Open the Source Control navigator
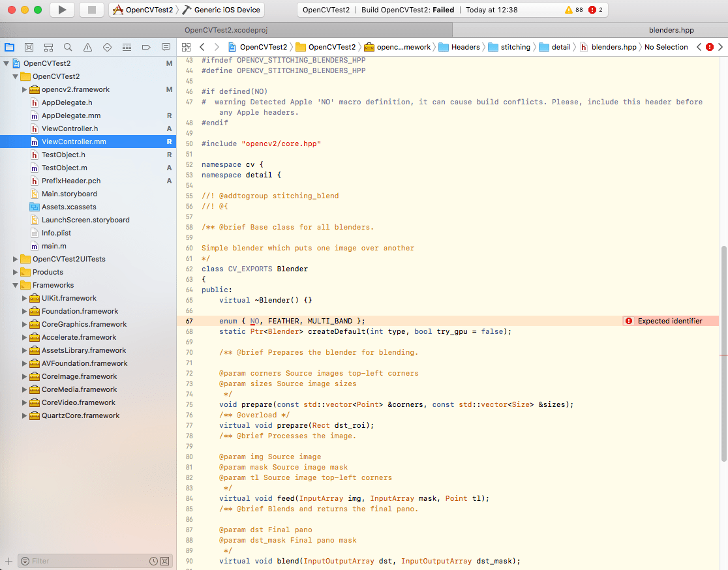728x570 pixels. coord(29,47)
